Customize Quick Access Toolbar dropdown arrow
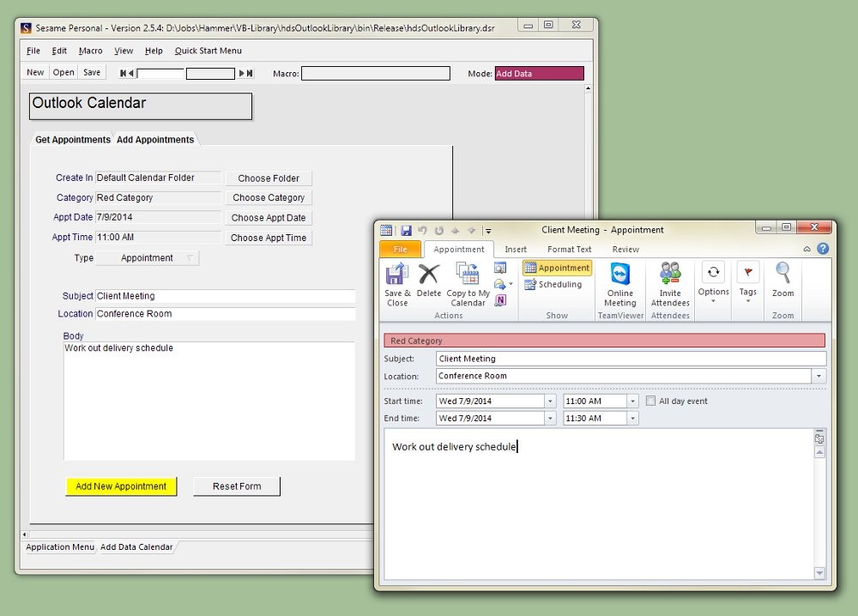Screen dimensions: 858x616 pyautogui.click(x=488, y=231)
